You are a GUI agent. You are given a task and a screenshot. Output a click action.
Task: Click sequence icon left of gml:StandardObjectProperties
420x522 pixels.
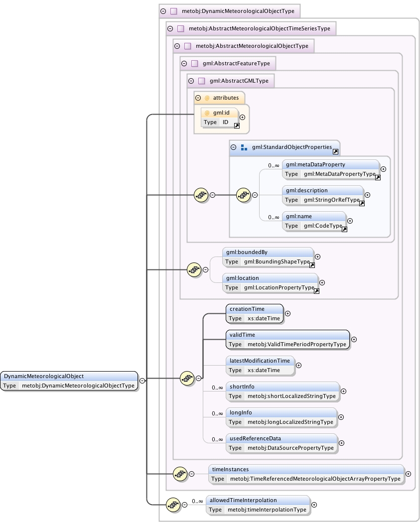pyautogui.click(x=201, y=195)
